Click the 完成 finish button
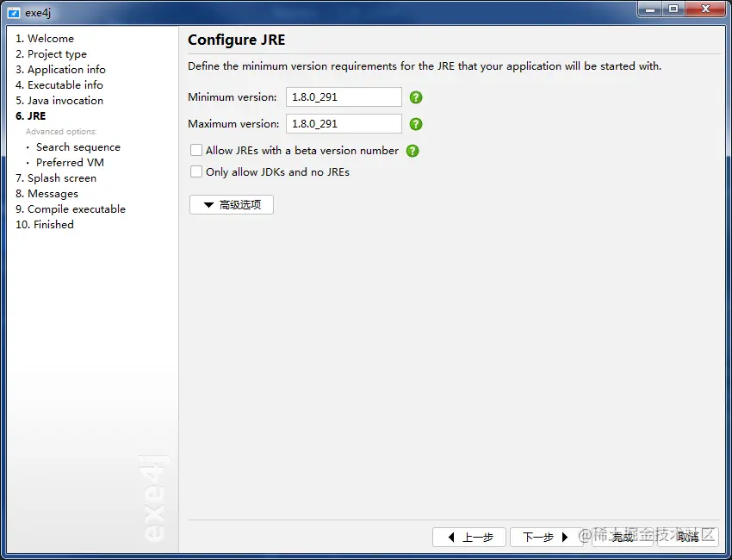The height and width of the screenshot is (560, 732). tap(623, 537)
